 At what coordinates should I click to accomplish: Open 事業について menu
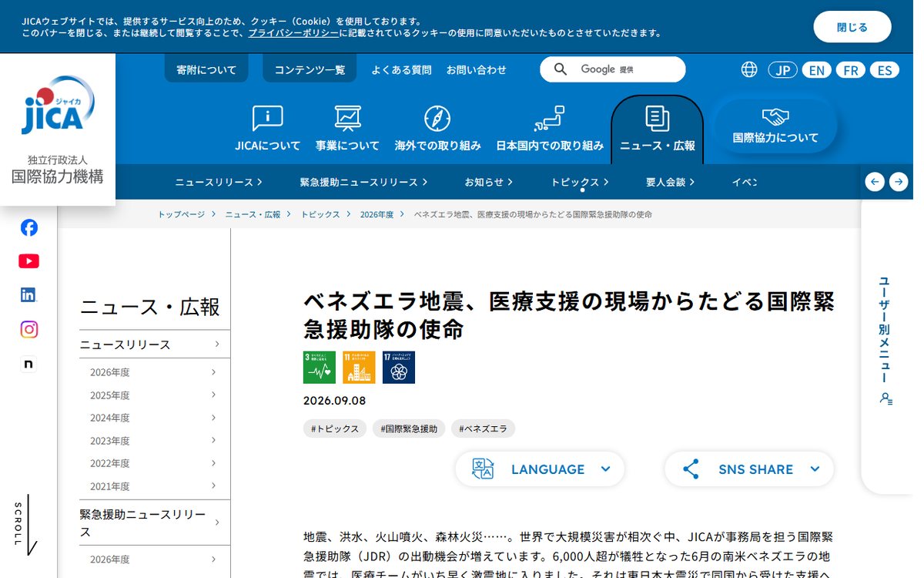tap(347, 128)
